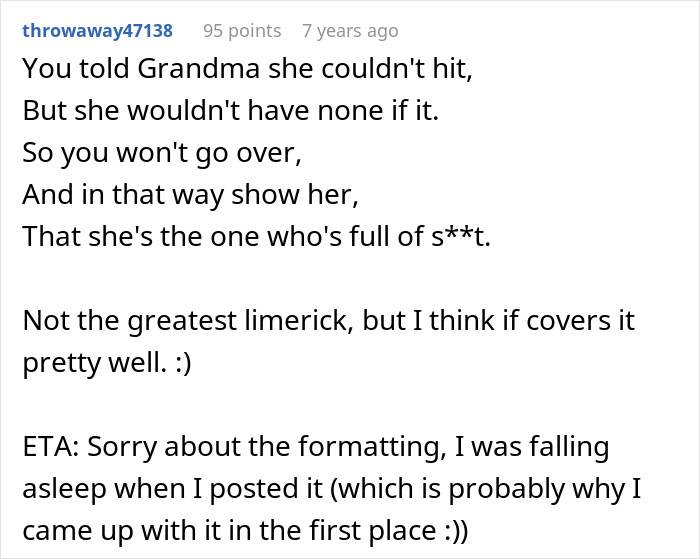Click the words "Not the greatest"
The width and height of the screenshot is (700, 559).
[x=119, y=321]
